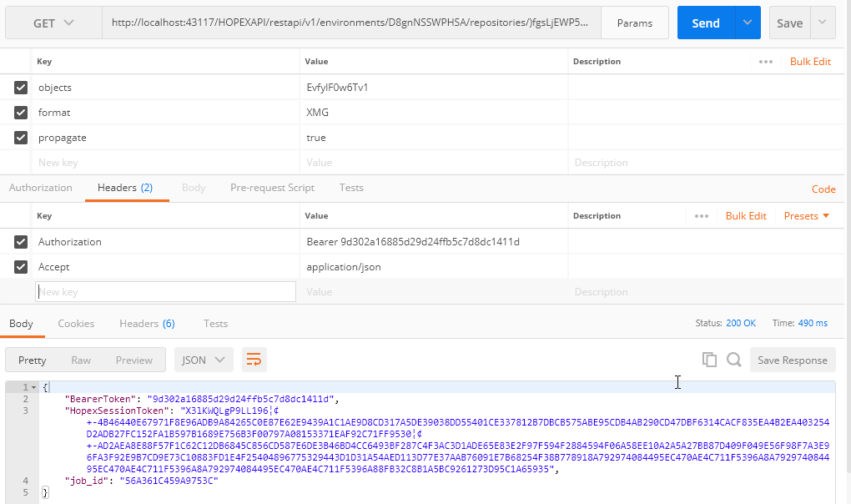Open the Save dropdown arrow
Screen dimensions: 851x504
coord(823,23)
